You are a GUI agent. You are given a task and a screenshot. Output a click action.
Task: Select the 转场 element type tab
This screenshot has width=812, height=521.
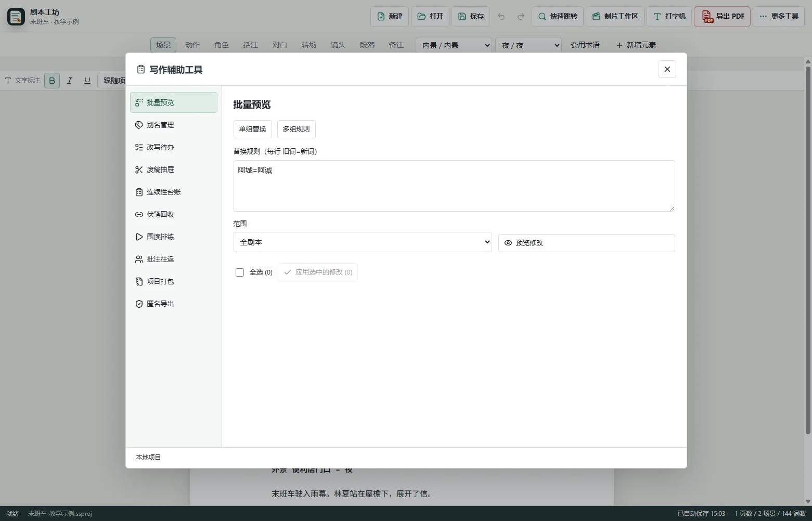point(309,45)
